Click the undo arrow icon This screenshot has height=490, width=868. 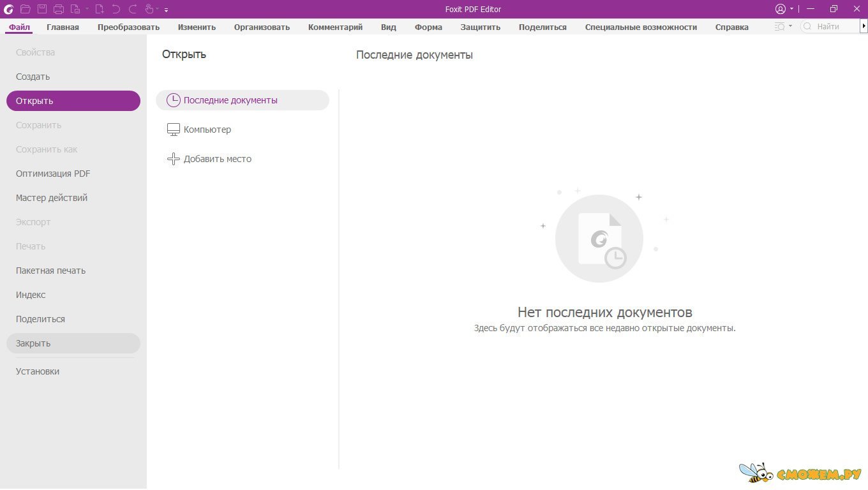click(x=116, y=9)
